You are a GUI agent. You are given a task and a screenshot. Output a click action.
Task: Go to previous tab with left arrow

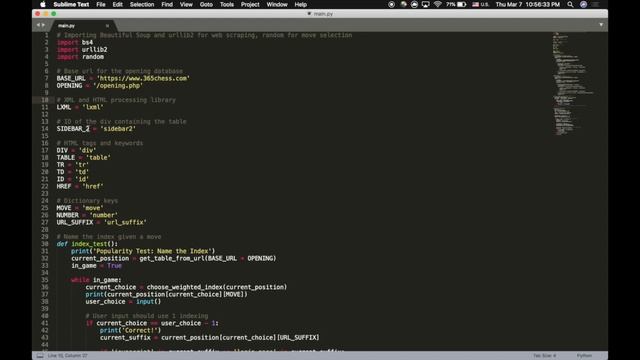point(38,25)
